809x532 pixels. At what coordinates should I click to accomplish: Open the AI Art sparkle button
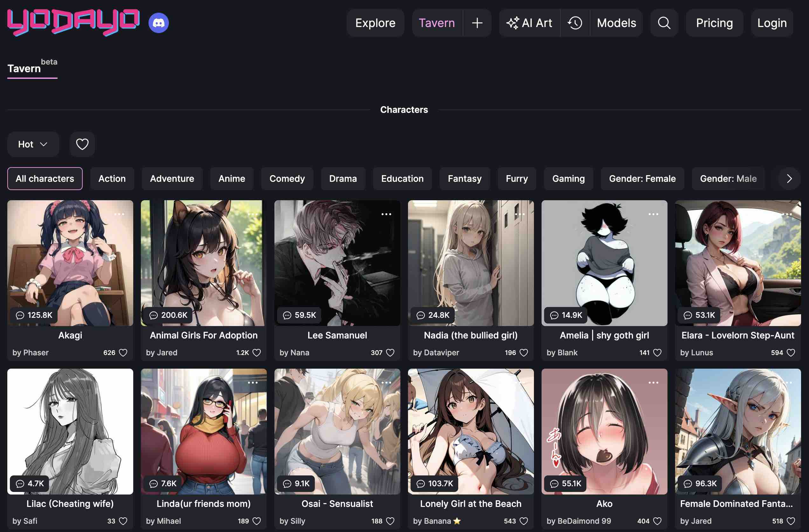(x=529, y=23)
